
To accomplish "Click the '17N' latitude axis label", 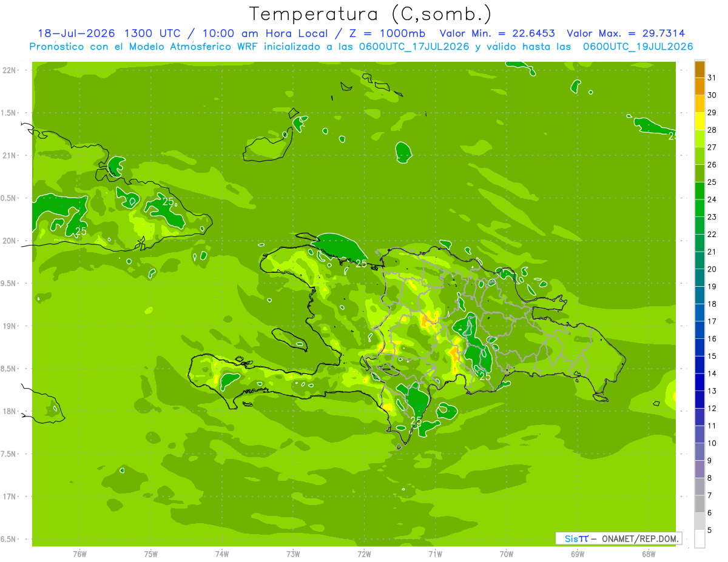I will 10,497.
